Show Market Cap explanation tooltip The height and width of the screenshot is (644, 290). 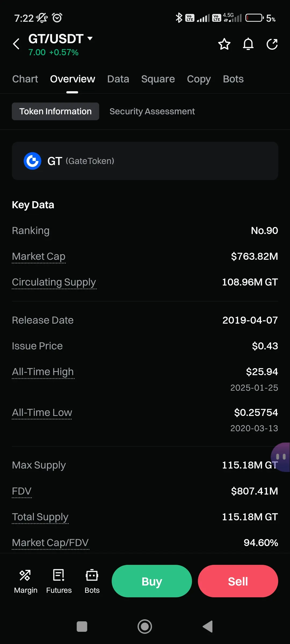[x=39, y=257]
